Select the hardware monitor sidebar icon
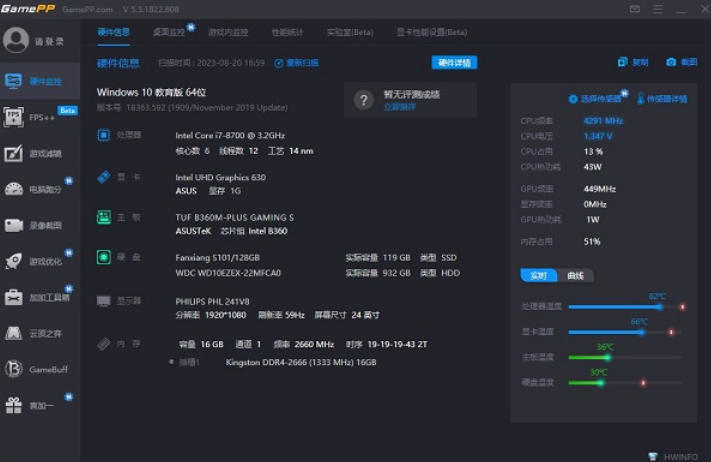The image size is (711, 462). (x=13, y=81)
